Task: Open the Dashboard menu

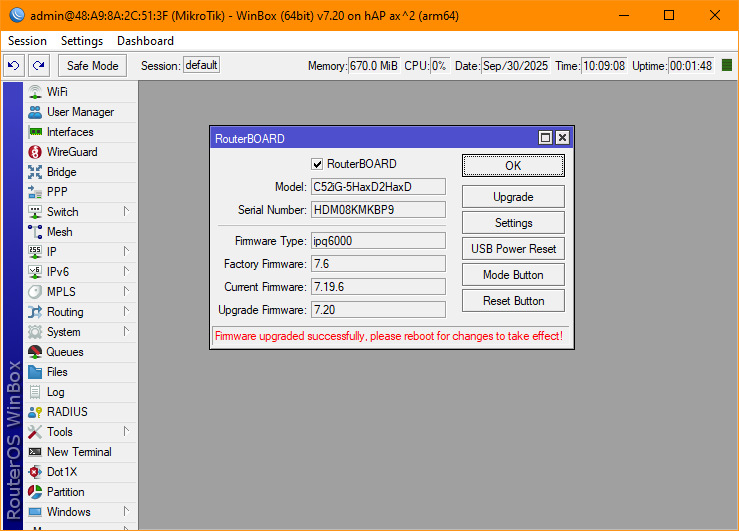Action: tap(145, 41)
